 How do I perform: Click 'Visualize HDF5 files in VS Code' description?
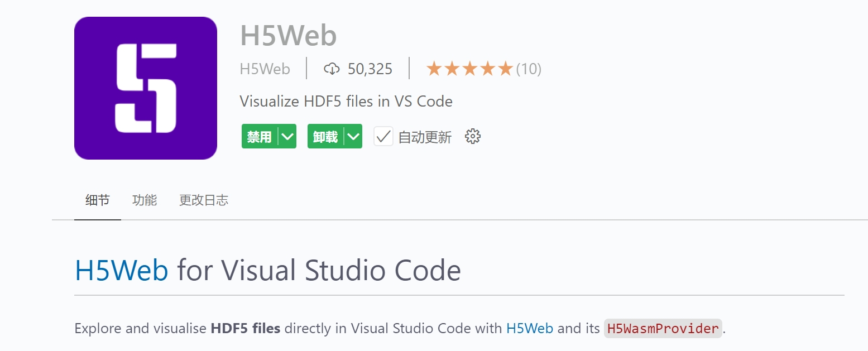click(346, 102)
